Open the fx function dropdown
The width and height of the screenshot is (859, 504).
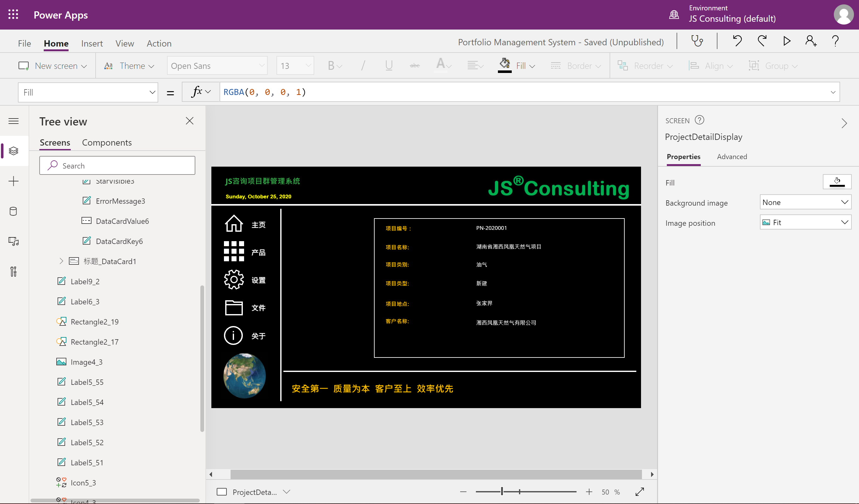tap(201, 92)
